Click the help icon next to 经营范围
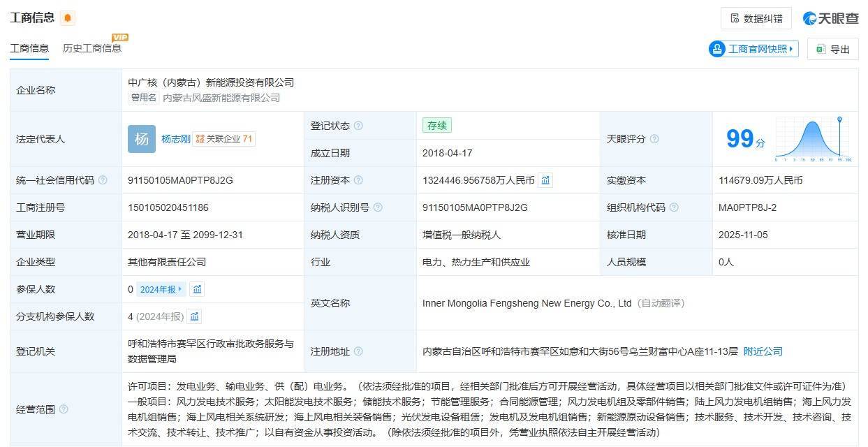Screen dimensions: 868x447 64,409
